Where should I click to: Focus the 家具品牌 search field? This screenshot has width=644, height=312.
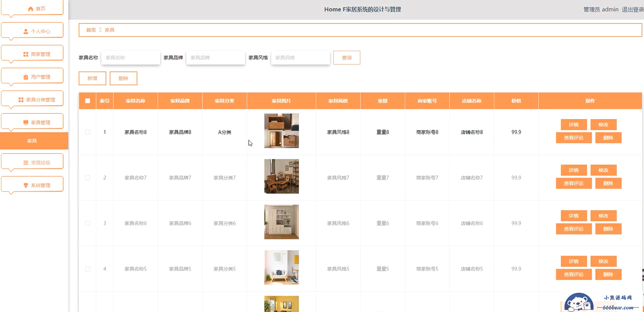click(216, 58)
